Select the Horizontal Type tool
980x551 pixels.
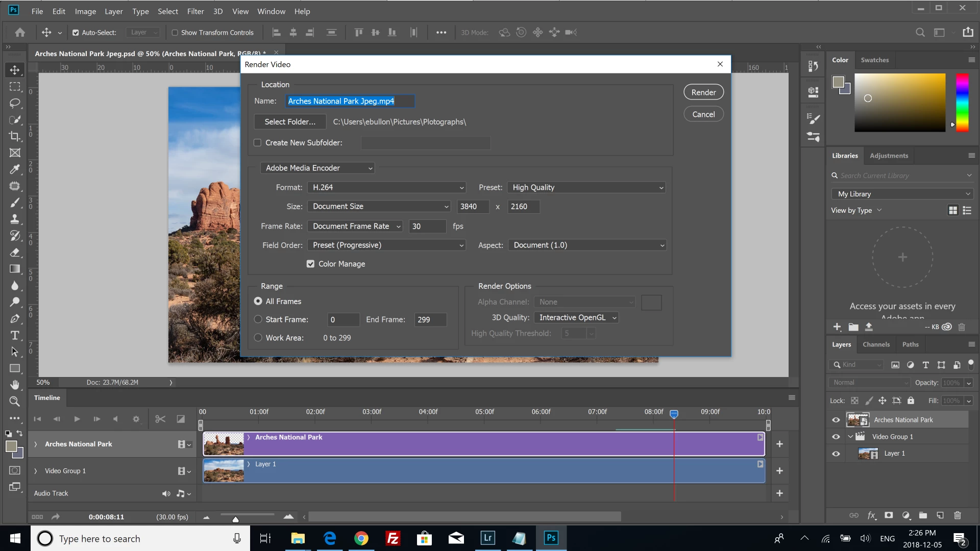click(15, 335)
